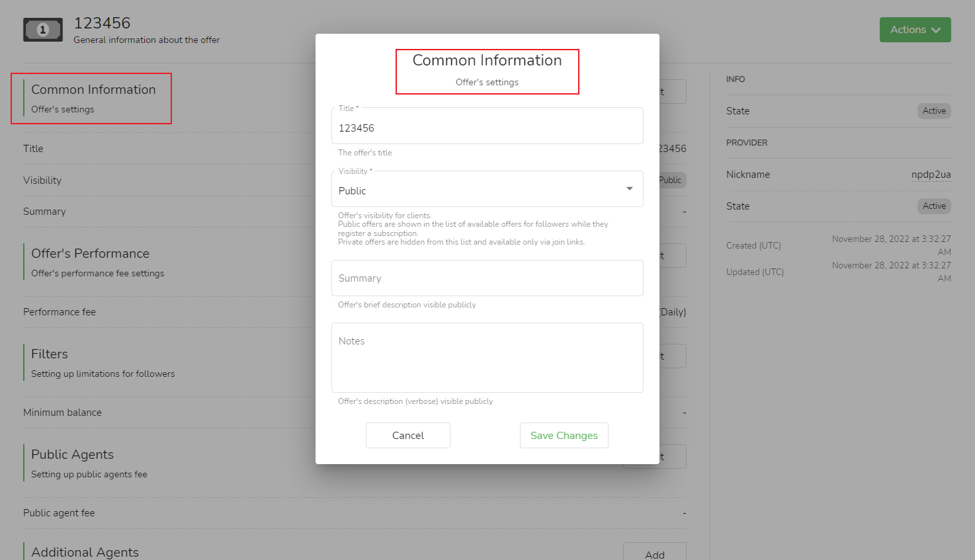The image size is (975, 560).
Task: Click Add button beside Additional Agents
Action: (x=654, y=554)
